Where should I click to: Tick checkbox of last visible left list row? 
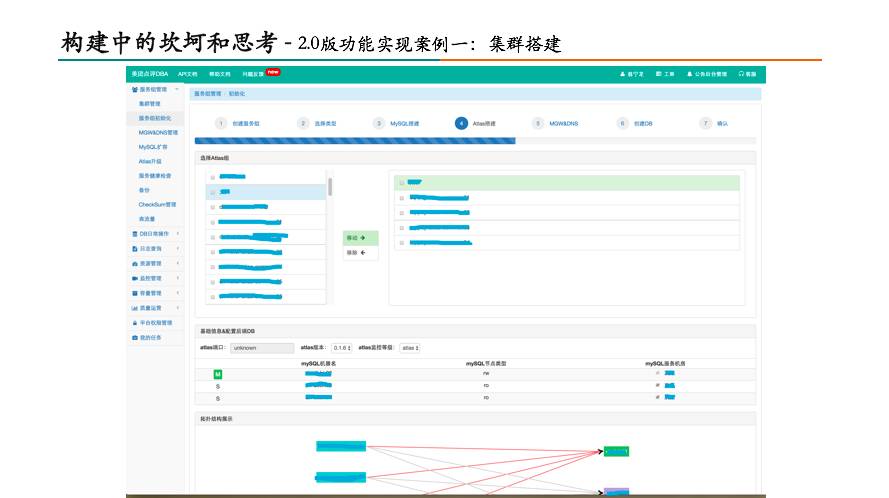(x=213, y=297)
